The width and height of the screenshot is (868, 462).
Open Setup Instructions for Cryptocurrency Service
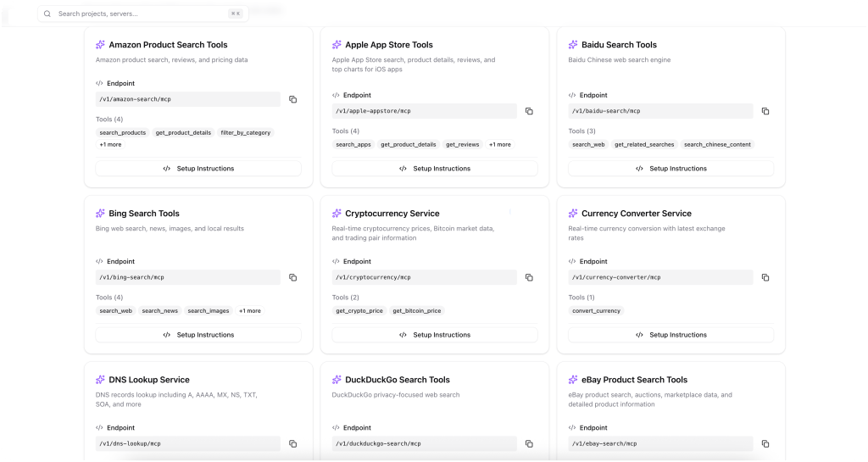tap(435, 335)
